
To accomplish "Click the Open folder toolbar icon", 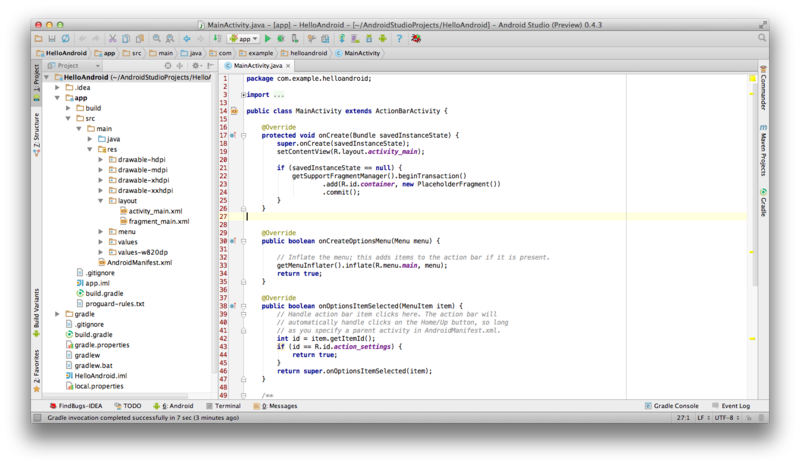I will 38,38.
